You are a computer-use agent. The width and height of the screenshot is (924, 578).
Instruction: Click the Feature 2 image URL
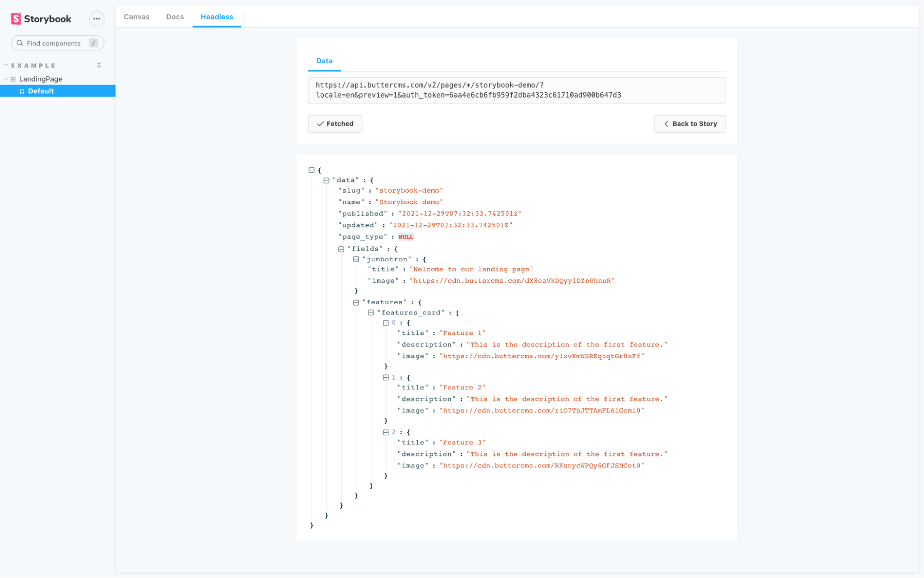[x=542, y=411]
